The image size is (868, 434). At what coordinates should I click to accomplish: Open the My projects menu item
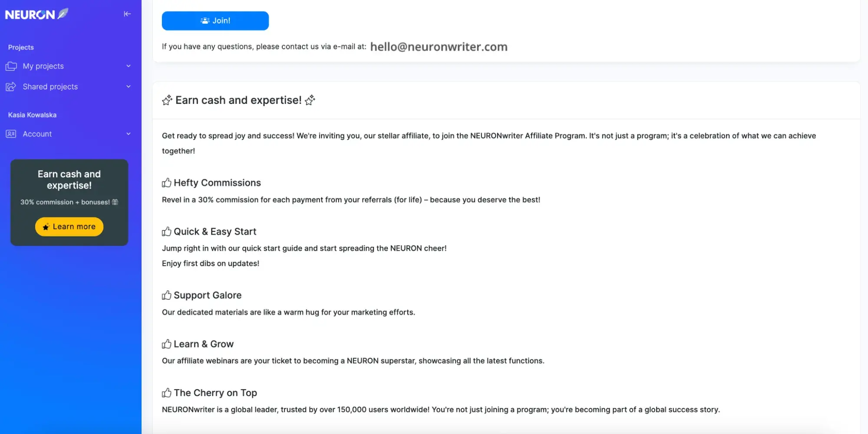(x=43, y=66)
